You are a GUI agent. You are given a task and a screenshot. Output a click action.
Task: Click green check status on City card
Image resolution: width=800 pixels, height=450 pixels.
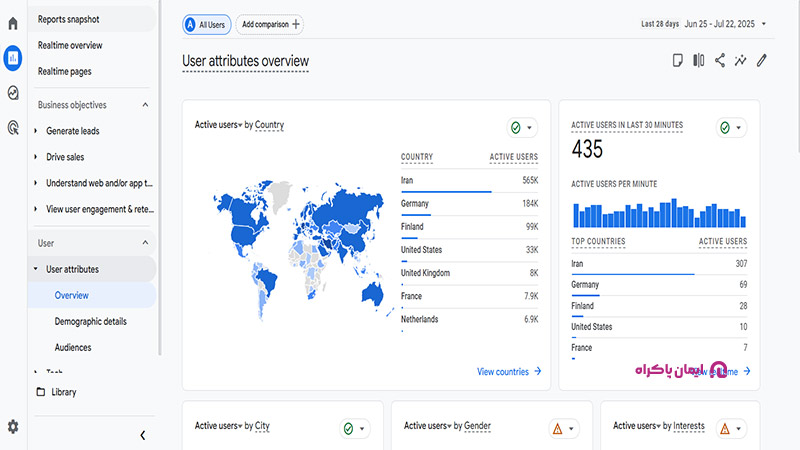coord(348,429)
